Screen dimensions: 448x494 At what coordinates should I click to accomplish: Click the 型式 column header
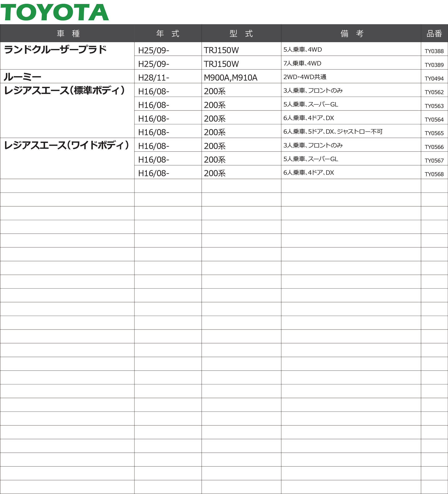[241, 33]
